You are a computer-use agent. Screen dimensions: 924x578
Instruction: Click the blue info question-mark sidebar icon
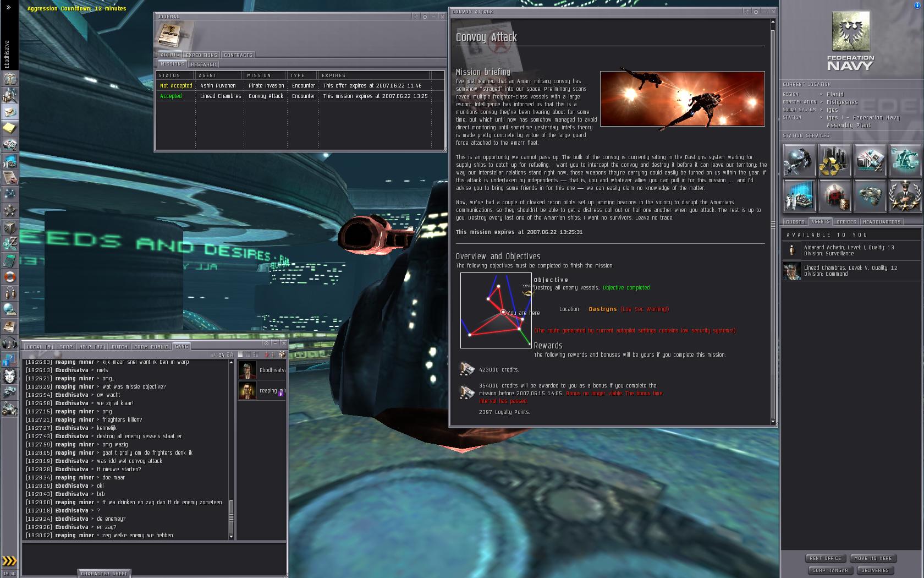coord(10,359)
